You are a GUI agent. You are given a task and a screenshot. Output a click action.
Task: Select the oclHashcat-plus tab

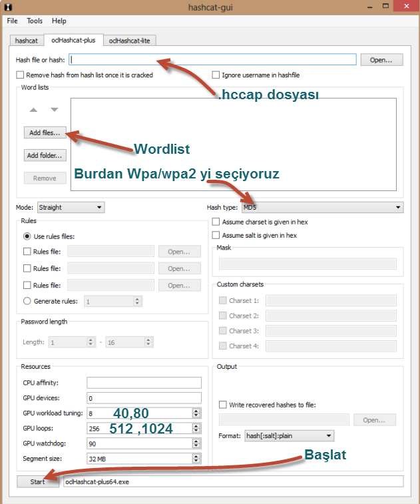tap(73, 40)
